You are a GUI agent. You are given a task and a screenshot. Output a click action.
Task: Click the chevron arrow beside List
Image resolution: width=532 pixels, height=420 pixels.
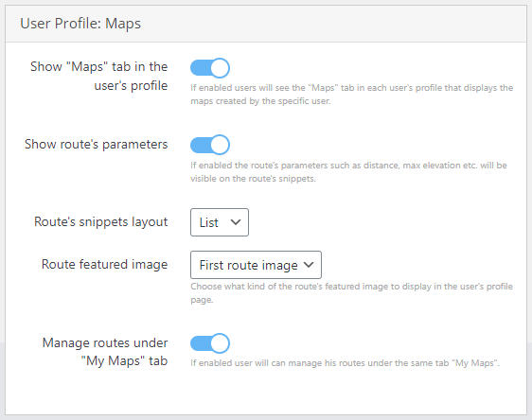click(x=236, y=222)
